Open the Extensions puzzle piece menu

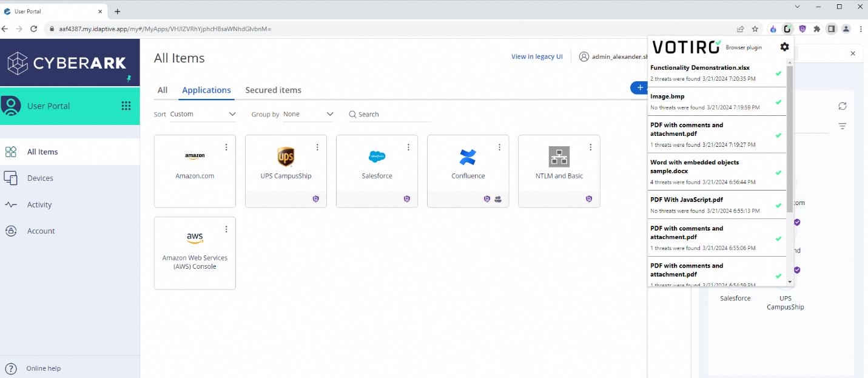(817, 29)
